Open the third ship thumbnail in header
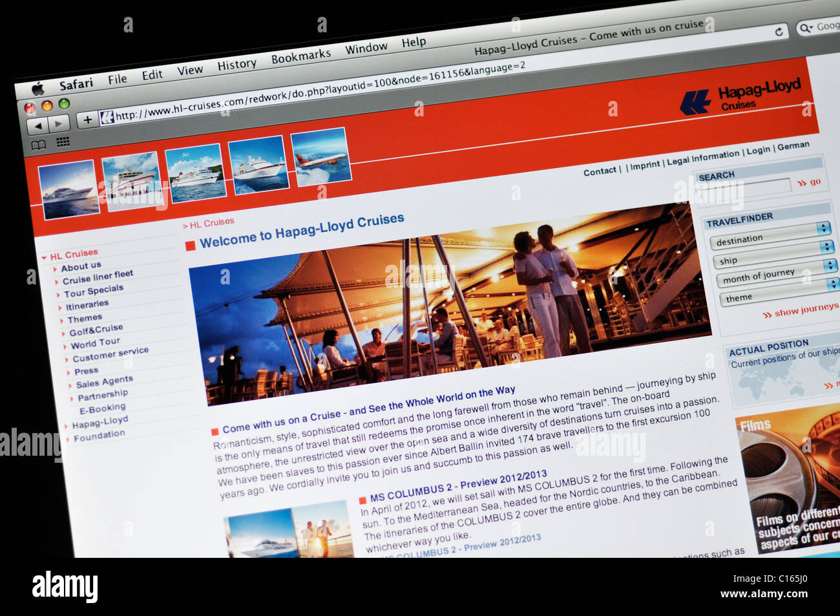 [x=196, y=173]
